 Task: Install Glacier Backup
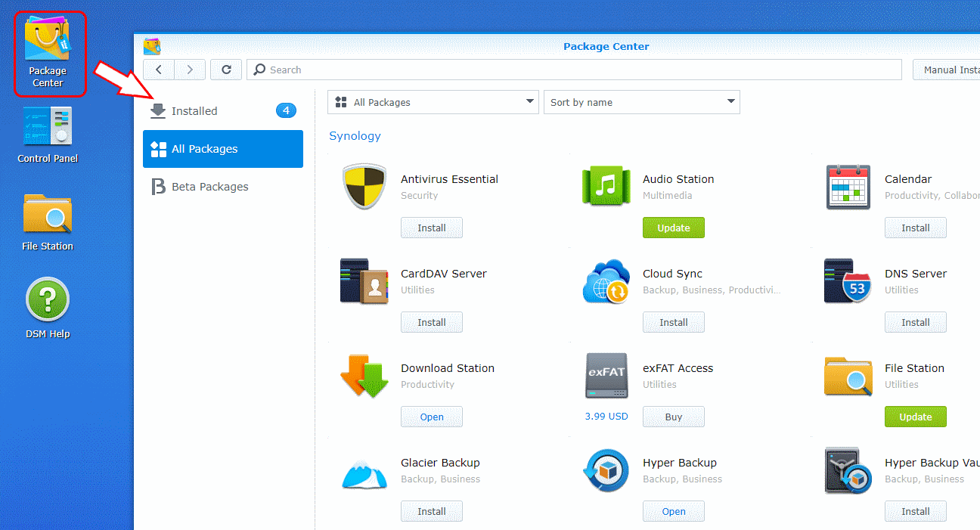432,511
